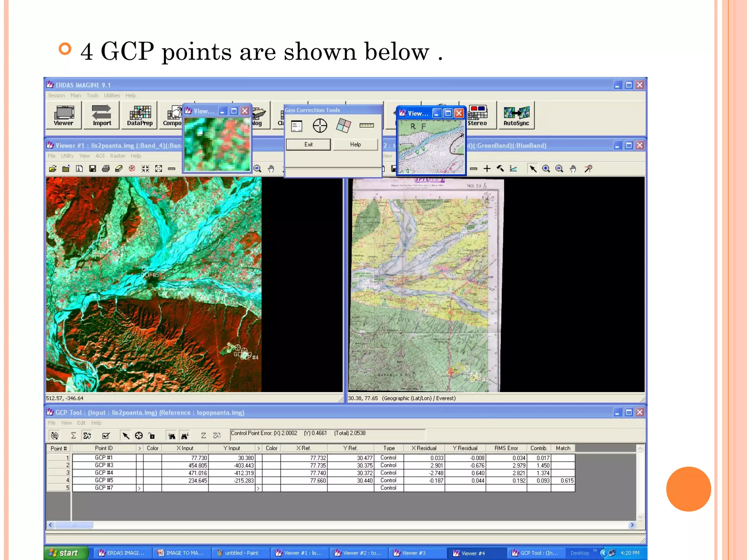Click the find in reference binoculars icon

click(185, 436)
